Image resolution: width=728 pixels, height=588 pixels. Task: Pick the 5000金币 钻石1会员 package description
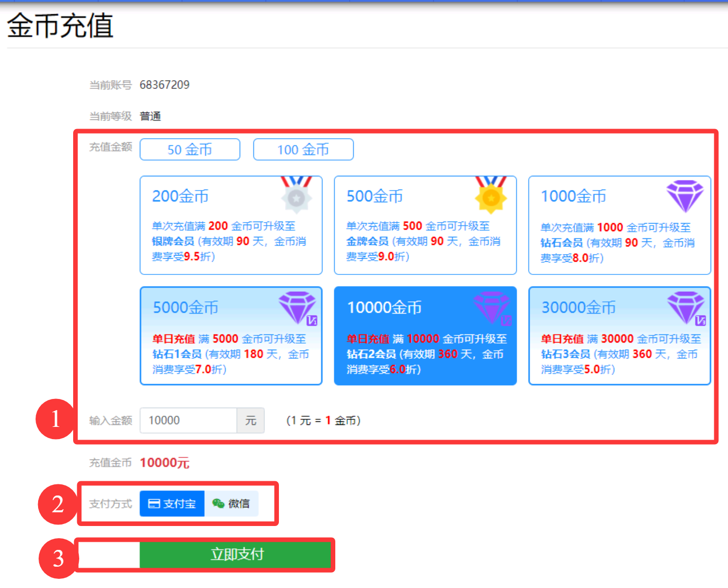(230, 354)
